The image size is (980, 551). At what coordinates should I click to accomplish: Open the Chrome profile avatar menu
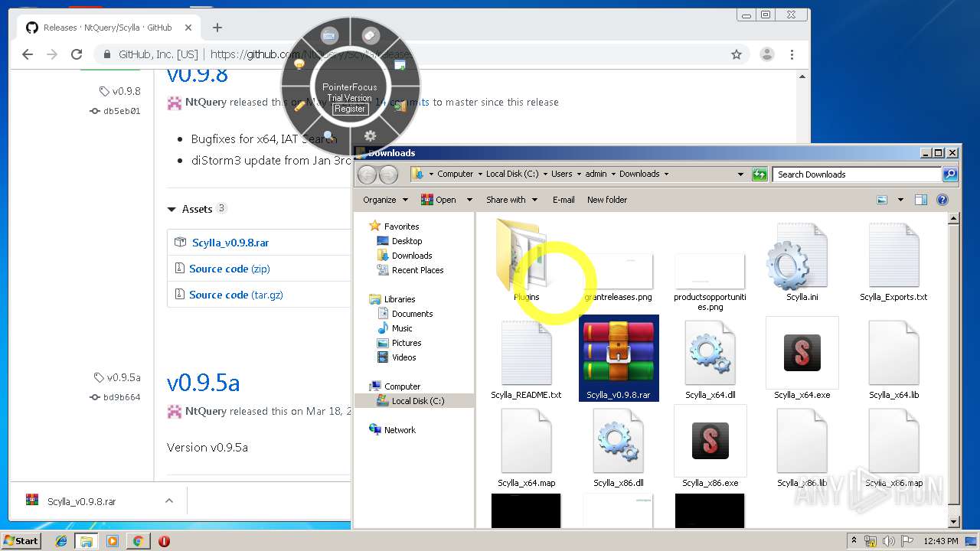(766, 54)
